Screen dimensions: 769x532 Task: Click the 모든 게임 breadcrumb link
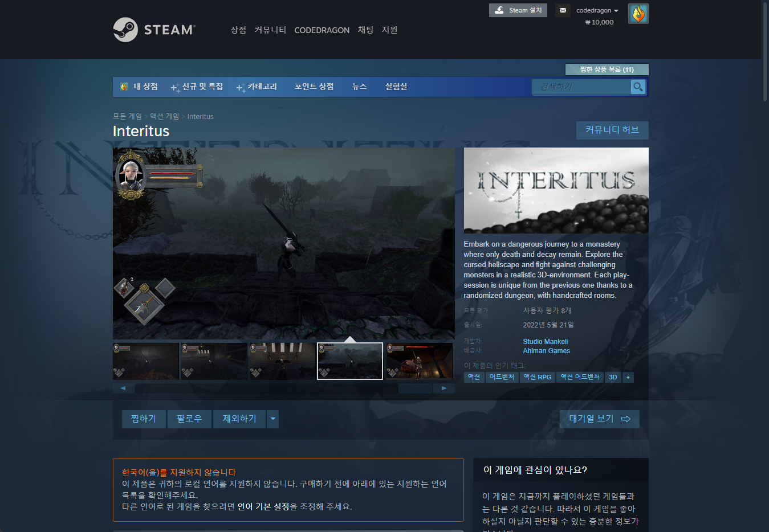pyautogui.click(x=127, y=116)
